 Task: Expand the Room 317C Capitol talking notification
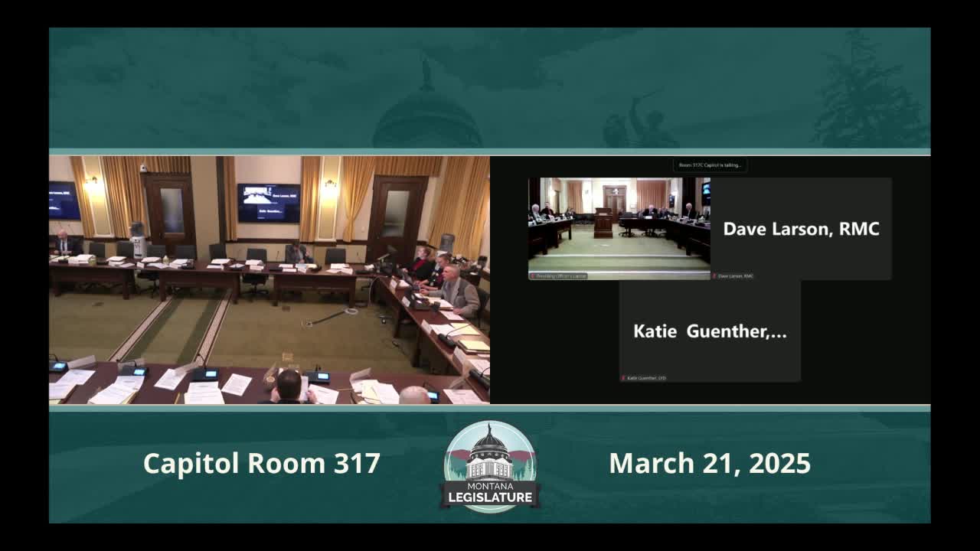pyautogui.click(x=712, y=166)
